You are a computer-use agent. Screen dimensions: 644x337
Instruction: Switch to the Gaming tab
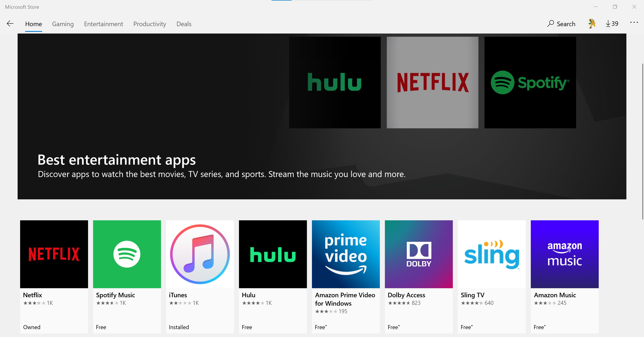tap(63, 24)
